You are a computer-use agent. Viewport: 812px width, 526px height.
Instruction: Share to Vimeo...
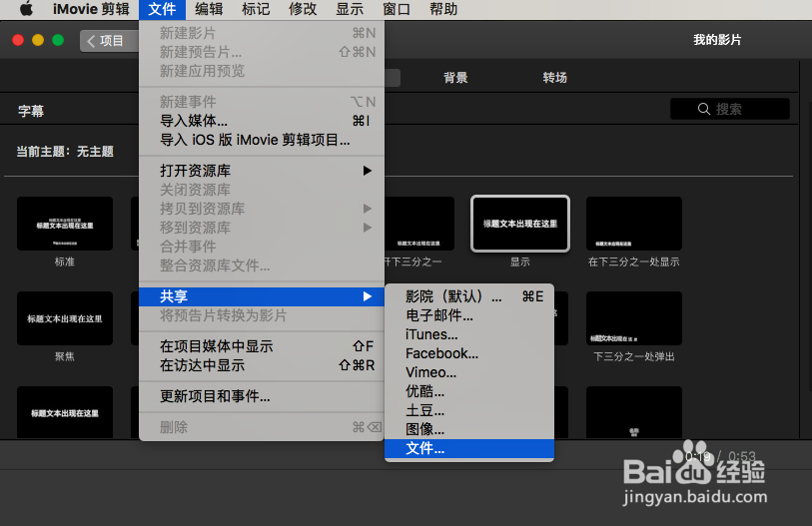tap(469, 372)
